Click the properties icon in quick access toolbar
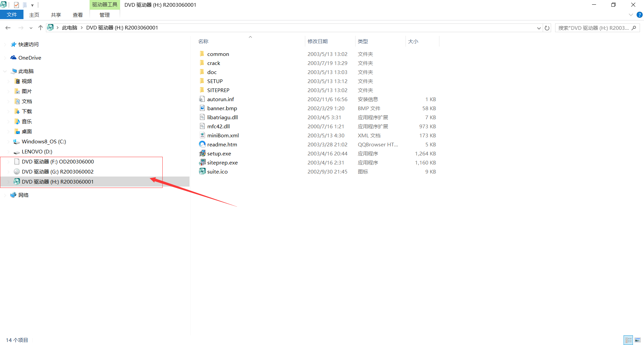Screen dimensions: 644x345 point(16,5)
